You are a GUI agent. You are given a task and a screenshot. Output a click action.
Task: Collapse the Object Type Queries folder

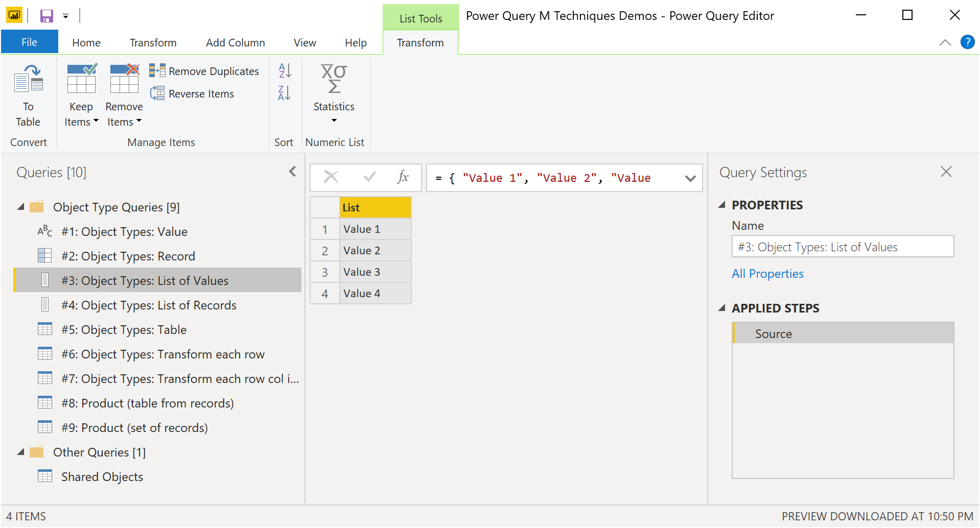21,206
